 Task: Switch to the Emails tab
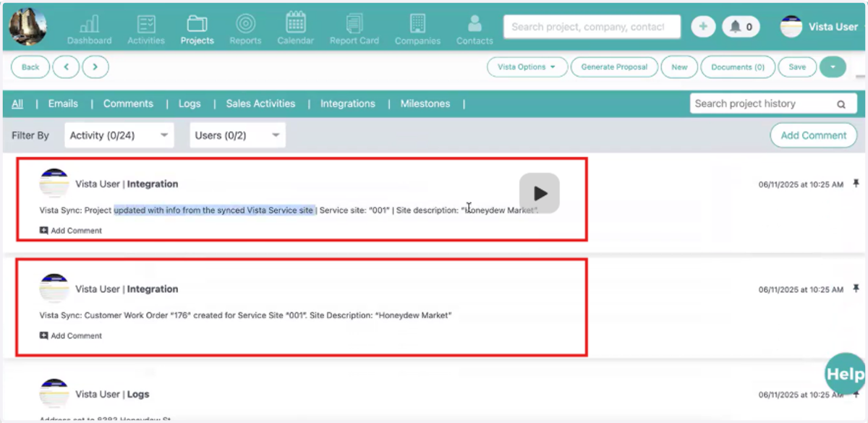[63, 103]
